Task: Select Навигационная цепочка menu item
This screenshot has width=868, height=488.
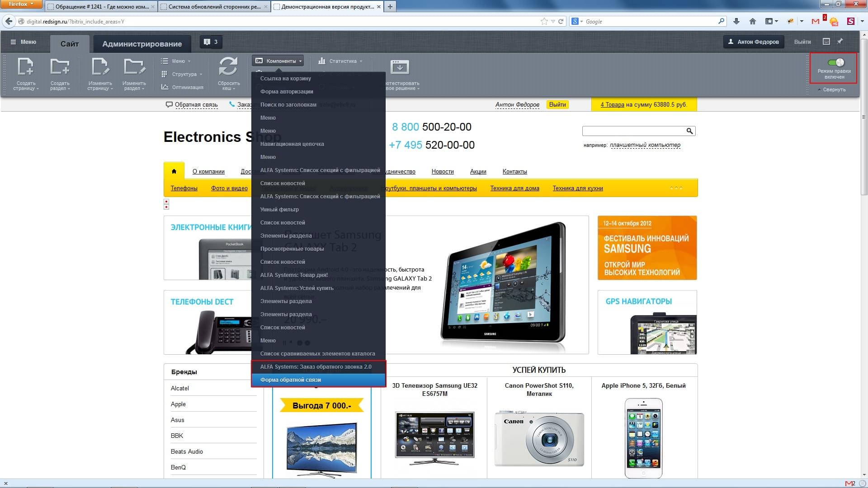Action: pyautogui.click(x=318, y=144)
